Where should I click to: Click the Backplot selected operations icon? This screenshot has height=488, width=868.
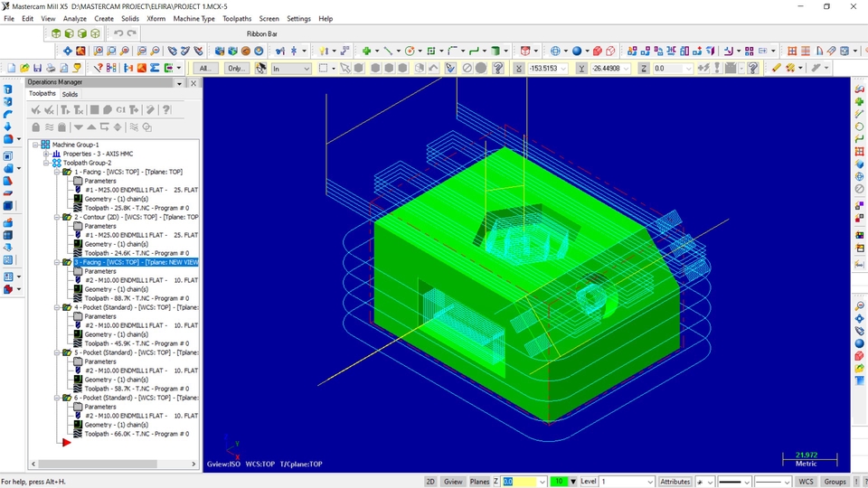[x=95, y=110]
